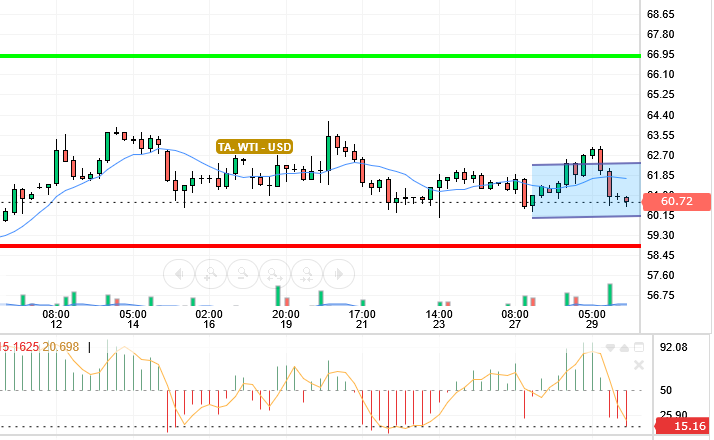The height and width of the screenshot is (440, 714).
Task: Click the 08:00 27 time axis label
Action: (515, 319)
